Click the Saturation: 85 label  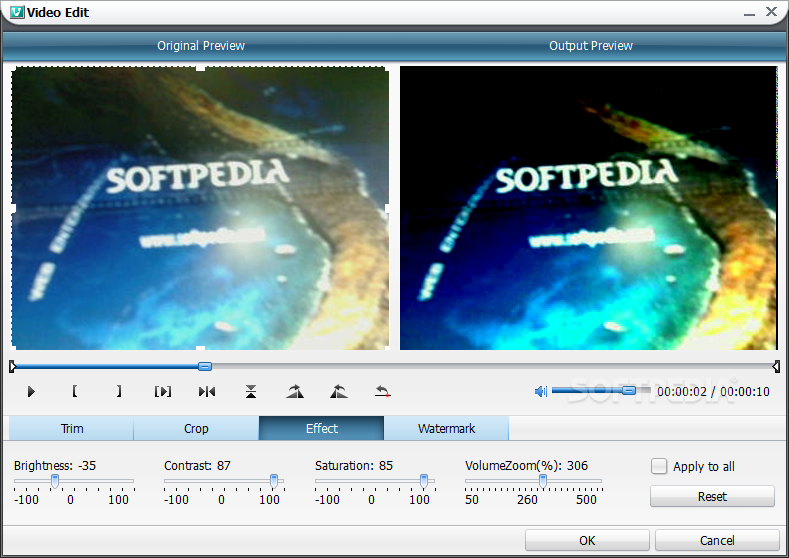(354, 465)
